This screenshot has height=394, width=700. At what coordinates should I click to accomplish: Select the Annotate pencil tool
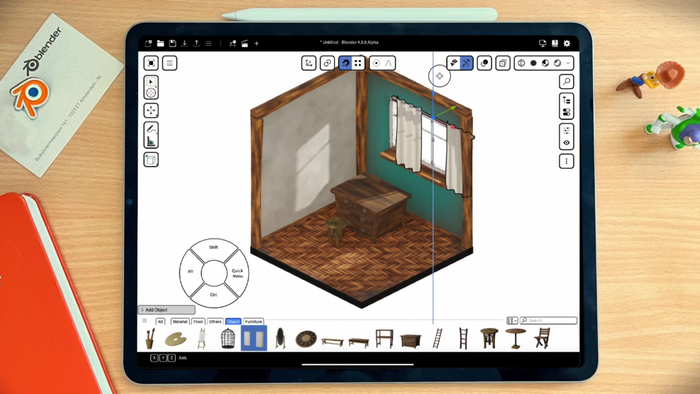tap(151, 129)
